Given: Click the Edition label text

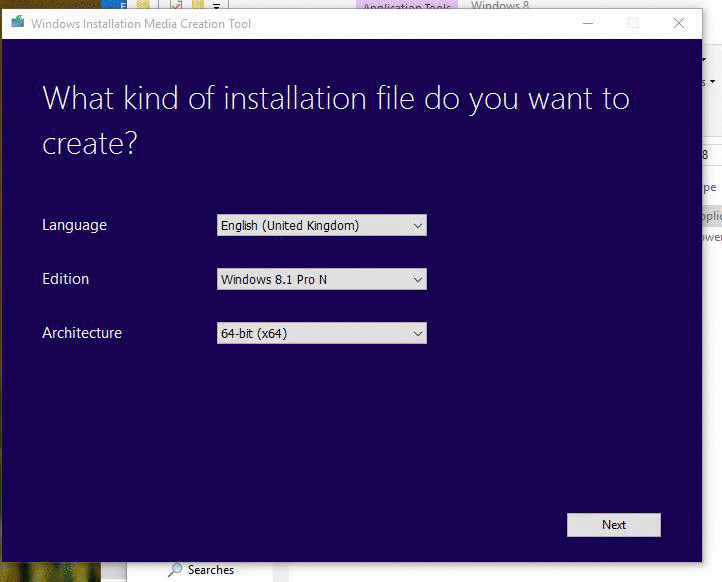Looking at the screenshot, I should pos(65,279).
